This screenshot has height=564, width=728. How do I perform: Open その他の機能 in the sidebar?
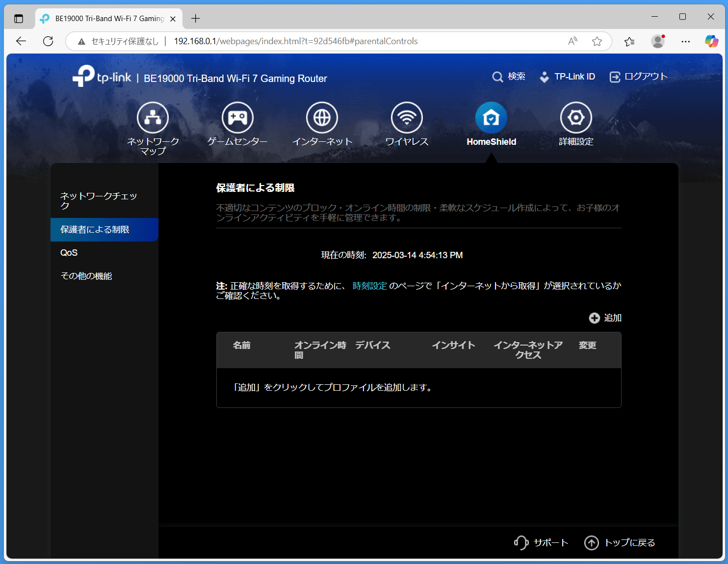[x=104, y=276]
